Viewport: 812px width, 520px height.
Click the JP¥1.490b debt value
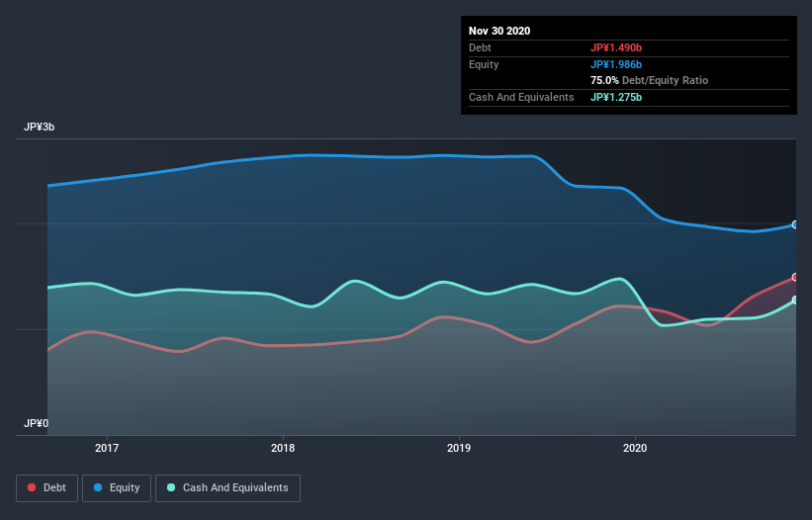tap(616, 47)
